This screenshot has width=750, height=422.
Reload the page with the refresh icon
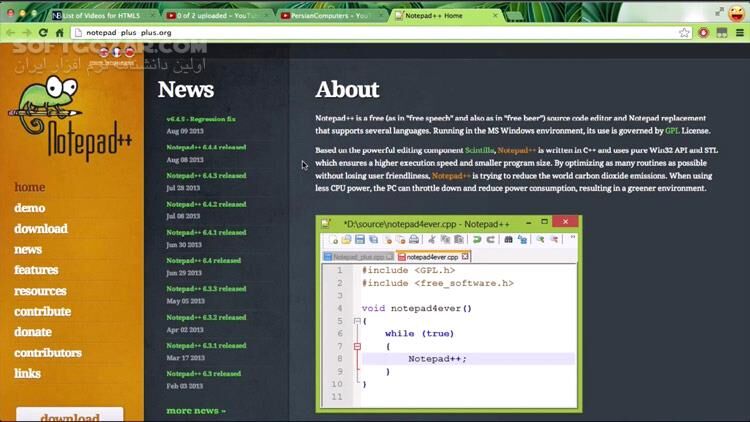42,33
